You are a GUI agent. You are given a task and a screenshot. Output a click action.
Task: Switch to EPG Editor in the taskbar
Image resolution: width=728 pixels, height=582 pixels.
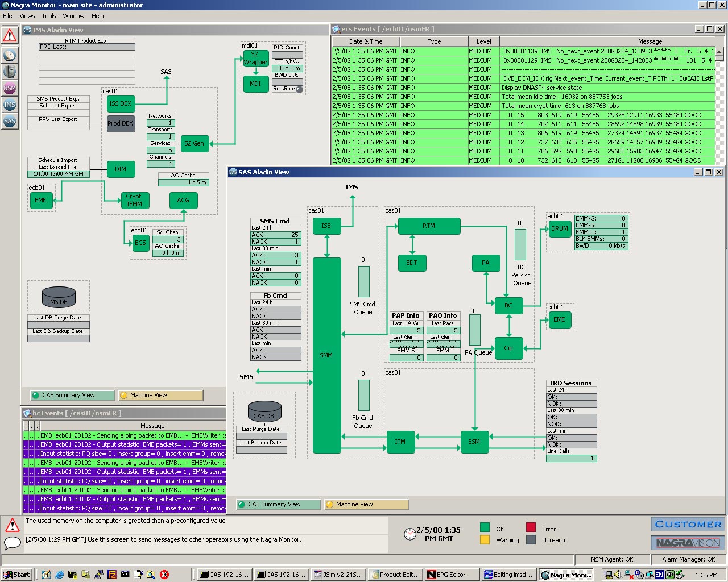pyautogui.click(x=452, y=575)
